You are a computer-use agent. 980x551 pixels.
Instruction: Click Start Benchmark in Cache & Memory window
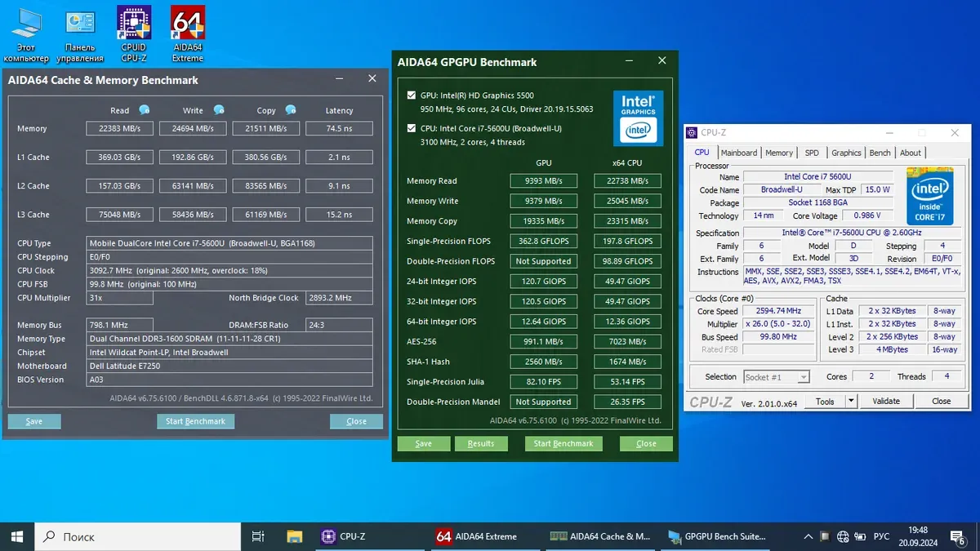tap(195, 421)
